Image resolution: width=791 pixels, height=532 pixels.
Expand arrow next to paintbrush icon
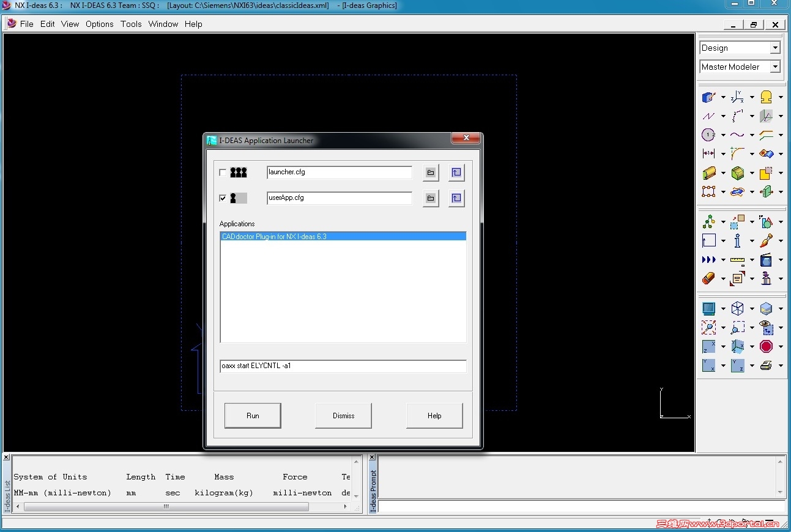781,241
